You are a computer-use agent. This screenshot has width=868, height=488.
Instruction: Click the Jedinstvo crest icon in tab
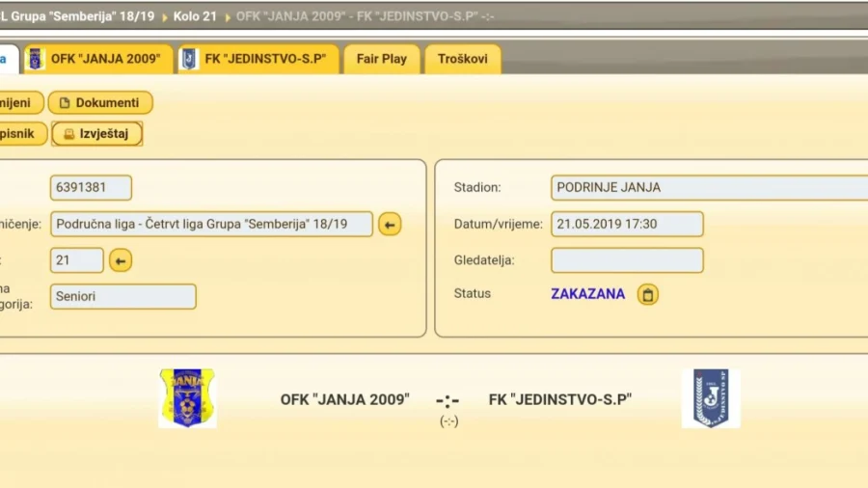(x=189, y=59)
